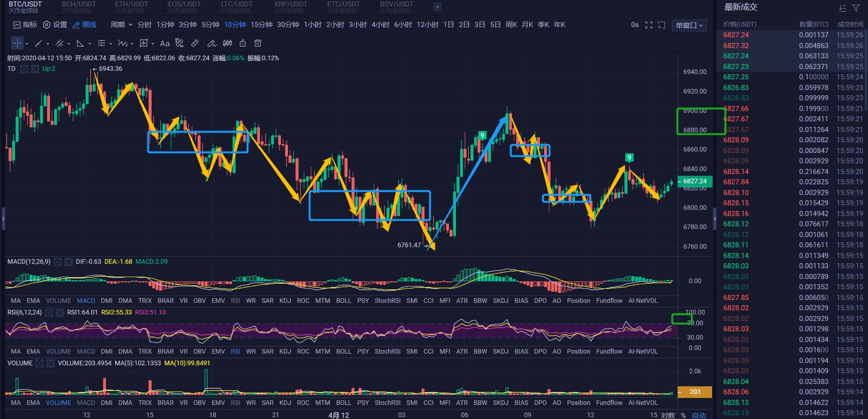The width and height of the screenshot is (868, 419).
Task: Switch to the BSV/USDT tab
Action: tap(397, 7)
